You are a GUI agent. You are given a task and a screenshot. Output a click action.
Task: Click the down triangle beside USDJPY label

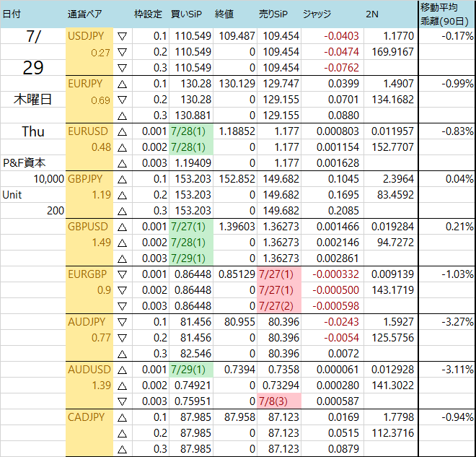coord(122,37)
